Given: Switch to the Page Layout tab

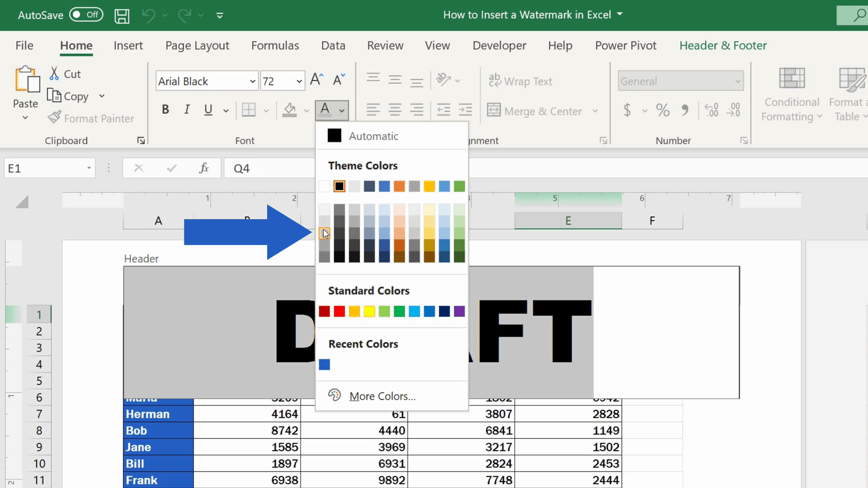Looking at the screenshot, I should (x=197, y=45).
